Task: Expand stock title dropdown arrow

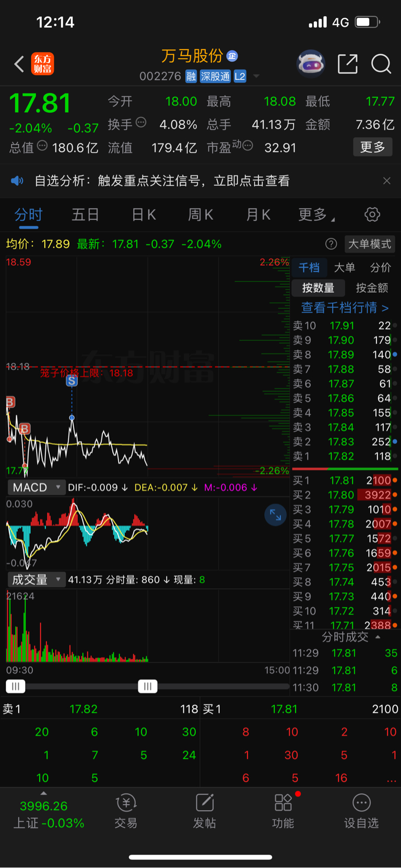Action: (256, 77)
